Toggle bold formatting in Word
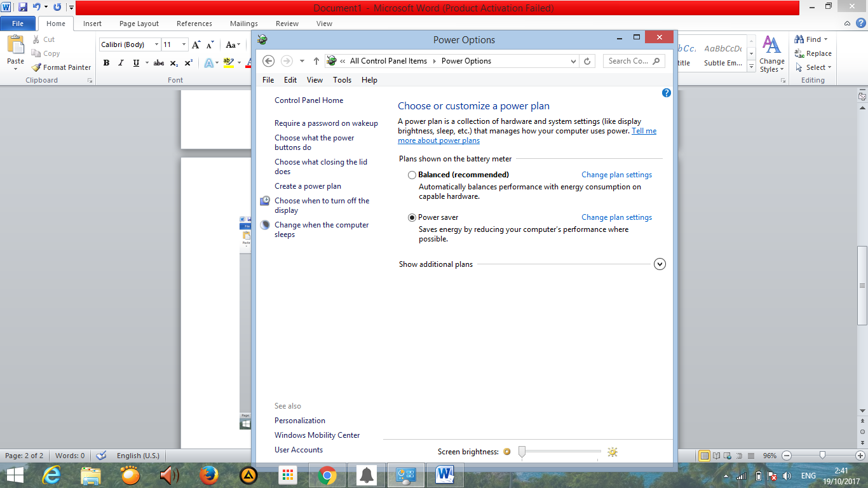Screen dimensions: 868x488 tap(106, 63)
